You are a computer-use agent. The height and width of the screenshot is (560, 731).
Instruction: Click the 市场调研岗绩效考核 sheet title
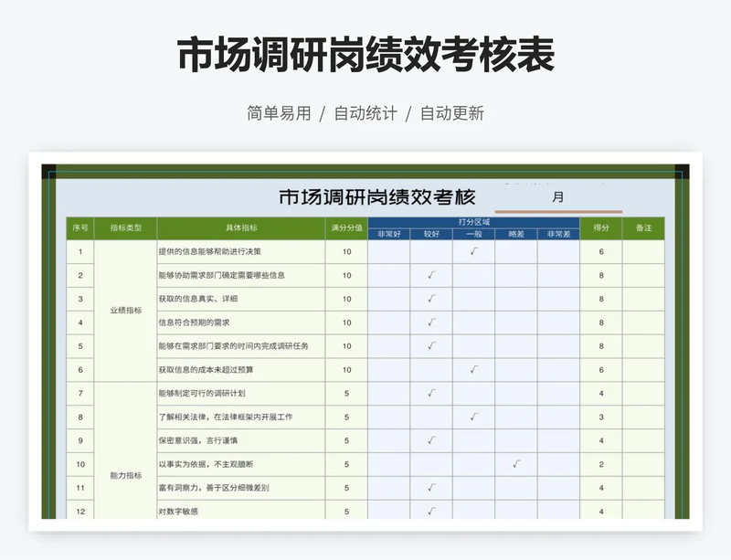point(377,197)
